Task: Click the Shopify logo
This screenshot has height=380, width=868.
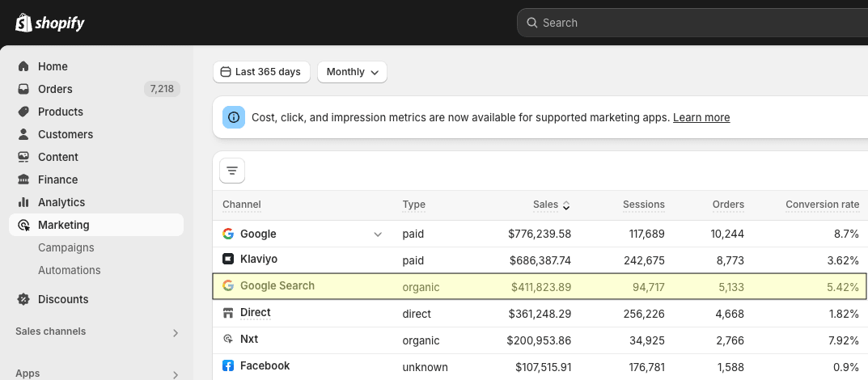Action: [x=50, y=23]
